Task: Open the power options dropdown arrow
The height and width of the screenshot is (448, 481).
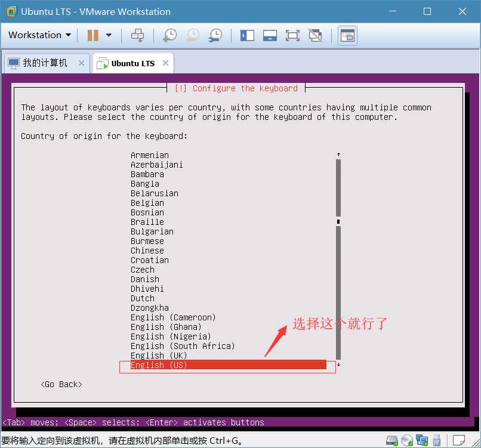Action: pyautogui.click(x=109, y=35)
